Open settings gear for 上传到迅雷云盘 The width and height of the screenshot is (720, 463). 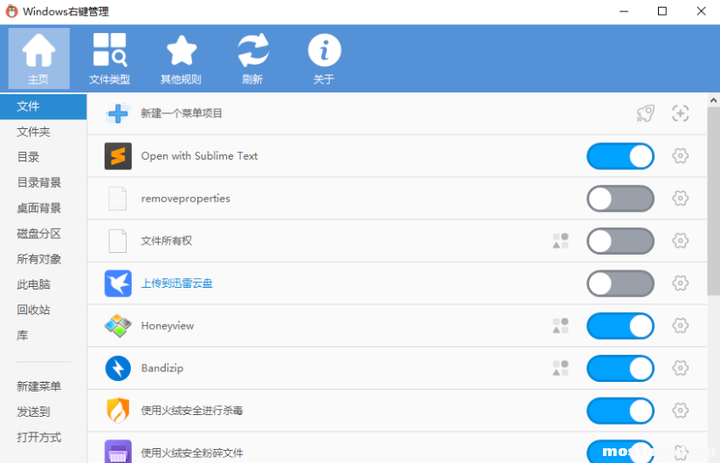point(680,283)
